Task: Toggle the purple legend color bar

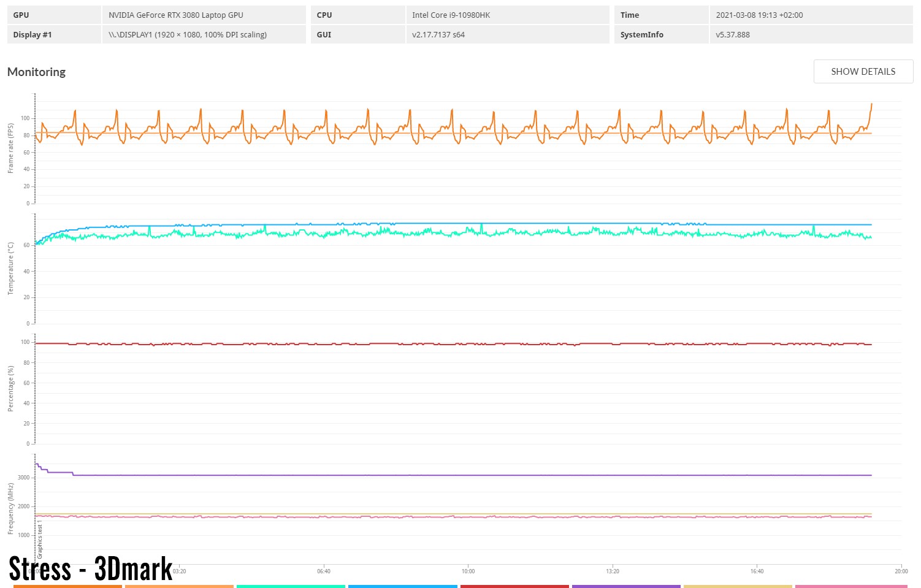Action: tap(626, 586)
